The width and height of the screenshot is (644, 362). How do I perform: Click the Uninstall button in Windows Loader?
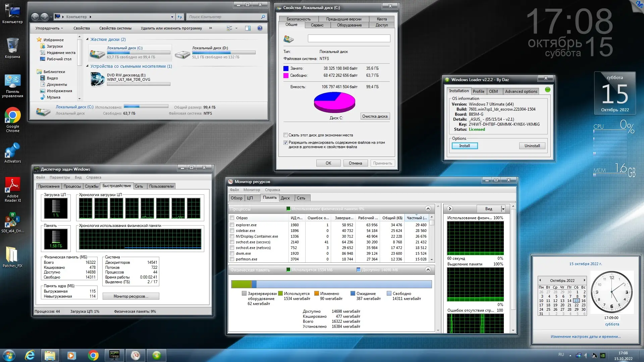(532, 146)
